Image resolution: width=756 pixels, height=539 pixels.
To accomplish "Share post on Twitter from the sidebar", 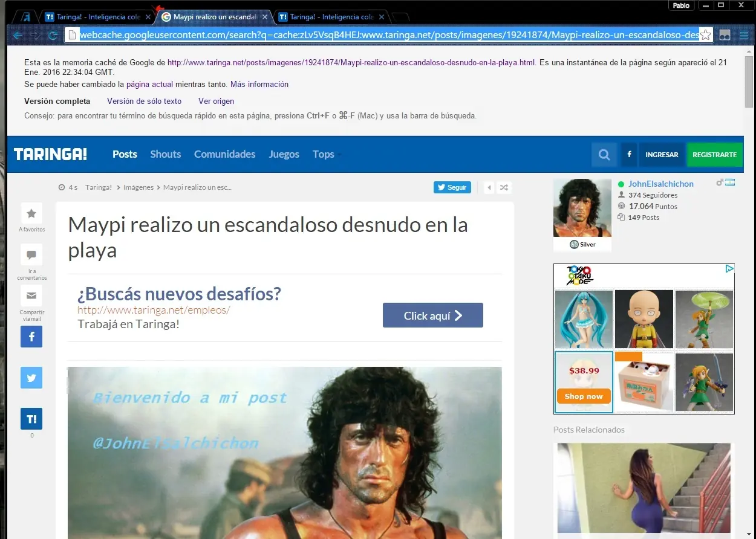I will [x=31, y=378].
